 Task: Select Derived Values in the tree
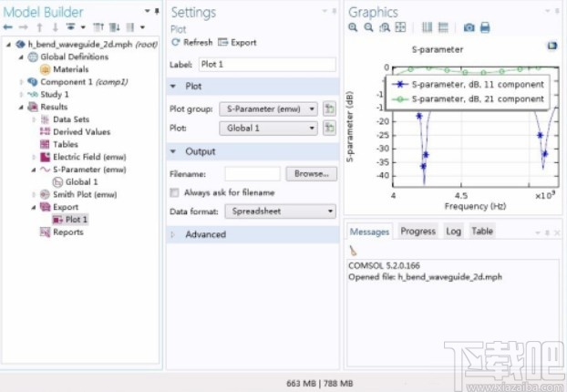[x=81, y=131]
